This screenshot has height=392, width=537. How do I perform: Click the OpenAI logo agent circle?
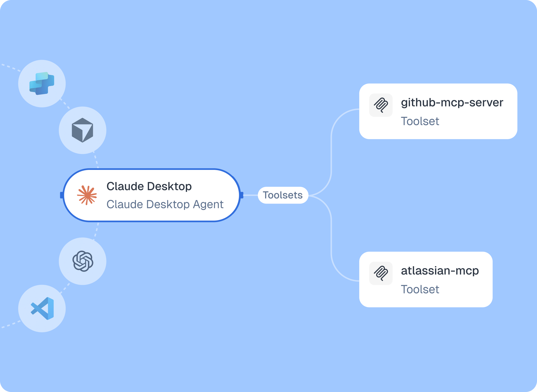tap(82, 261)
